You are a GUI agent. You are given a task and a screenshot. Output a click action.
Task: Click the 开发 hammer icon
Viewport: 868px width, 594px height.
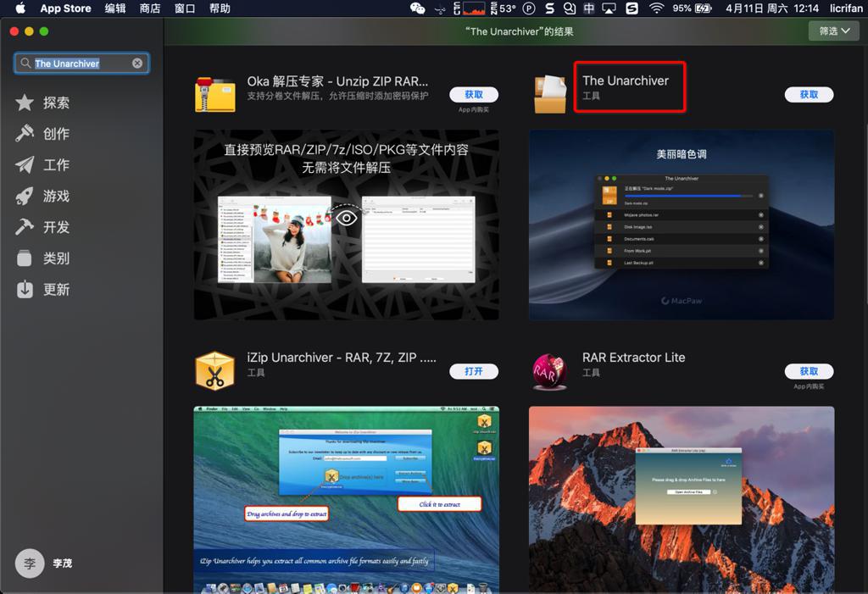[x=25, y=227]
